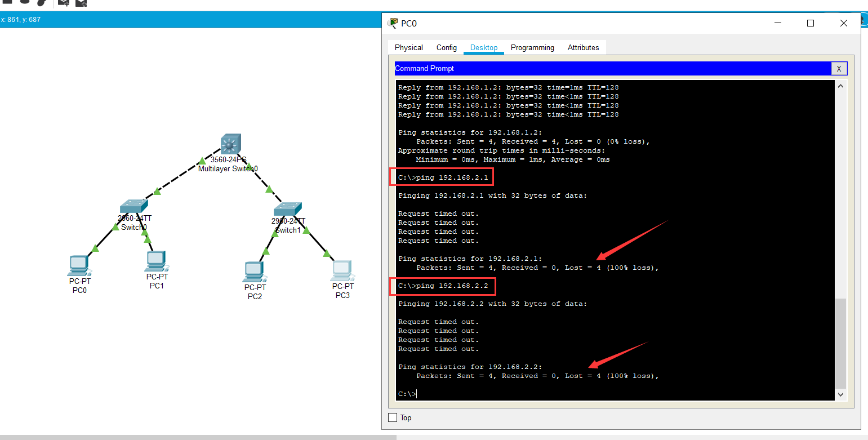Select the PC1 computer device icon
This screenshot has width=868, height=440.
click(x=157, y=261)
